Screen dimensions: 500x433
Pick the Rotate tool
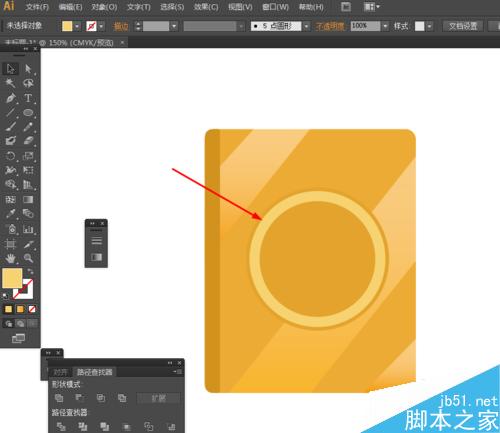click(10, 156)
